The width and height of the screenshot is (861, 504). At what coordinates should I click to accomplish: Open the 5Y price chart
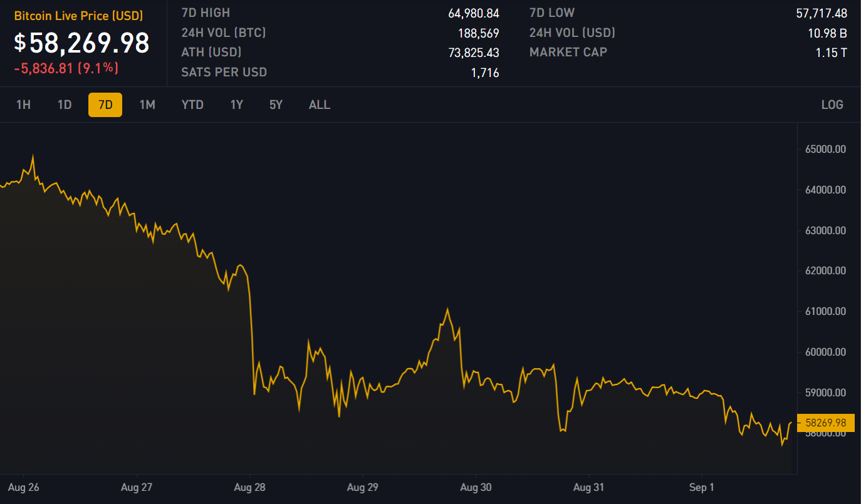(x=276, y=105)
